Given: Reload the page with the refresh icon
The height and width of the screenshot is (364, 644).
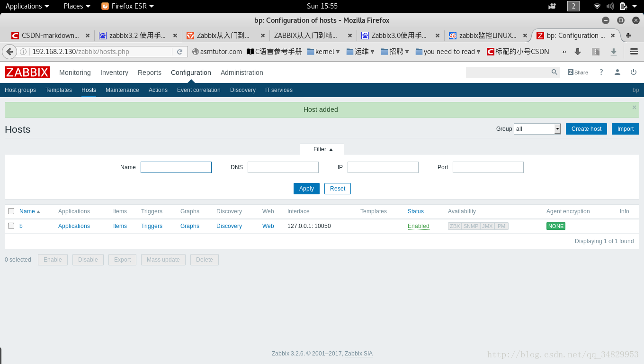Looking at the screenshot, I should [x=179, y=52].
